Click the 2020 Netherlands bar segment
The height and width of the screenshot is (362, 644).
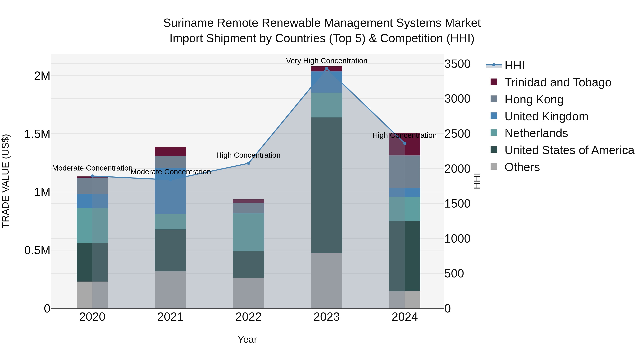pyautogui.click(x=92, y=225)
